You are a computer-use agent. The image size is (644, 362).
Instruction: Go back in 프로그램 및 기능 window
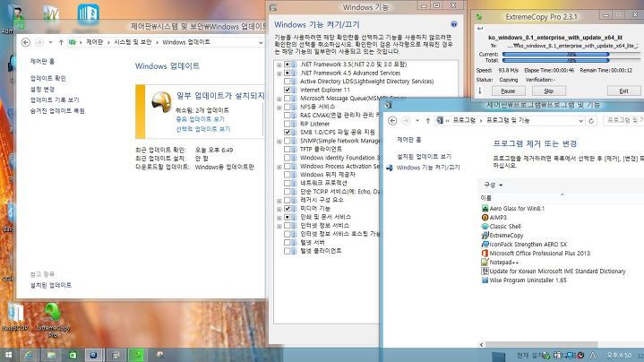392,120
